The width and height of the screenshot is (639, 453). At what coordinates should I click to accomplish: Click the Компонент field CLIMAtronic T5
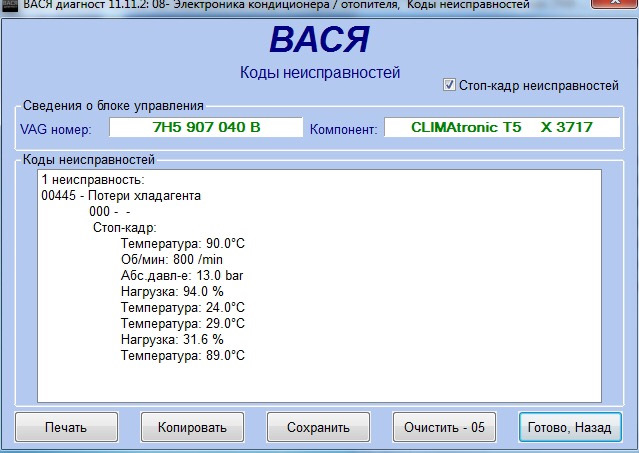(502, 127)
